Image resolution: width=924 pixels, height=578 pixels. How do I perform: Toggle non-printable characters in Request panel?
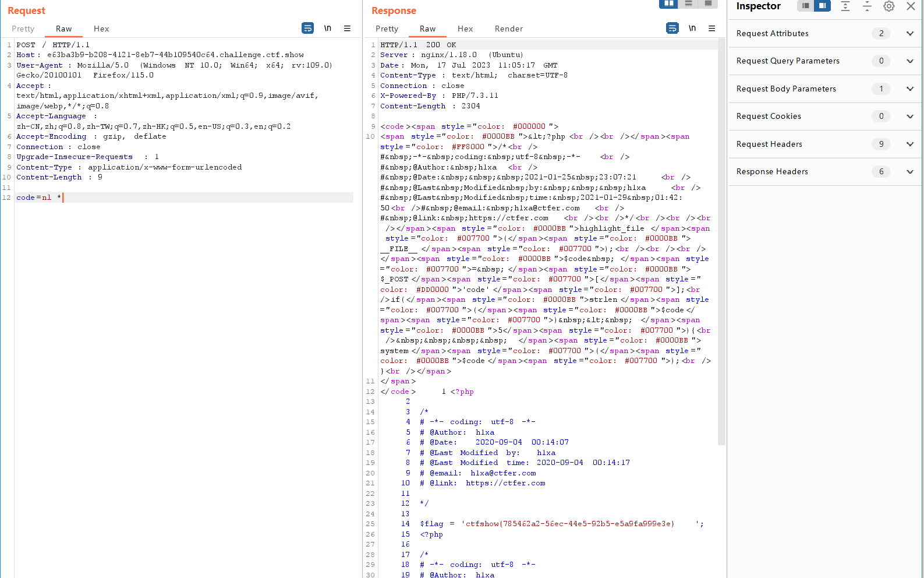click(328, 28)
